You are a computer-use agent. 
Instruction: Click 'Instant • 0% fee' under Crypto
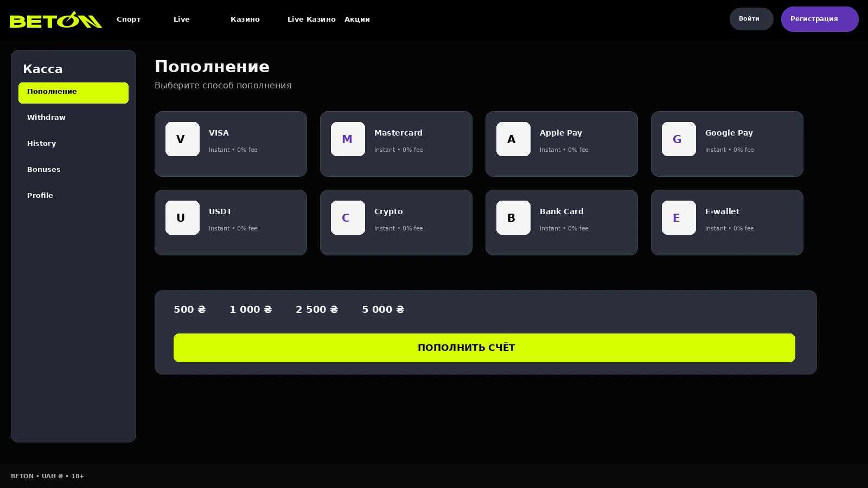click(x=398, y=228)
